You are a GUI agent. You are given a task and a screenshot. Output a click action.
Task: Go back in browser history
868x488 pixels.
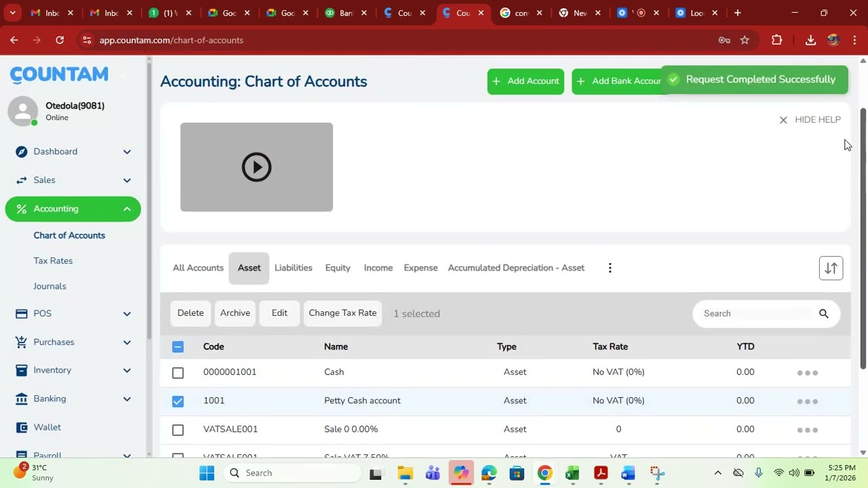click(14, 40)
